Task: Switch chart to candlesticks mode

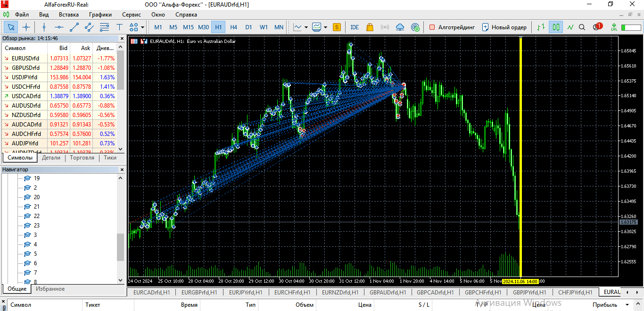Action: point(556,27)
